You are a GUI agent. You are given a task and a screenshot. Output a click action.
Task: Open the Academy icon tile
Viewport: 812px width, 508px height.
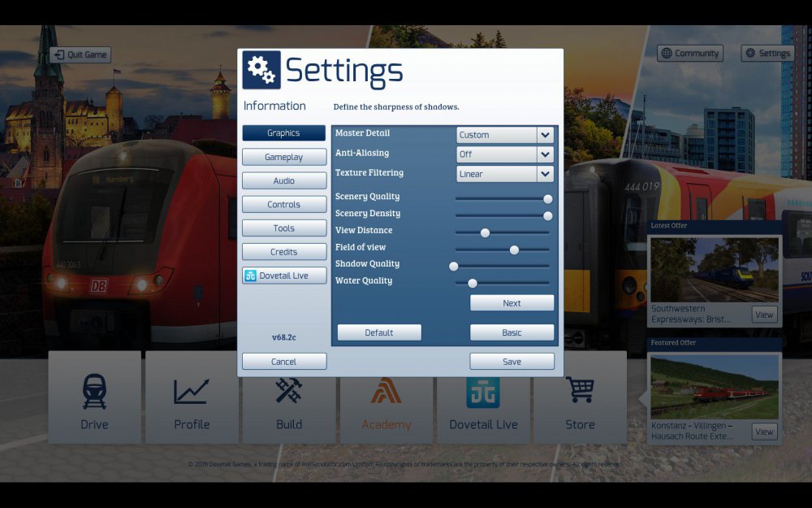click(x=387, y=398)
